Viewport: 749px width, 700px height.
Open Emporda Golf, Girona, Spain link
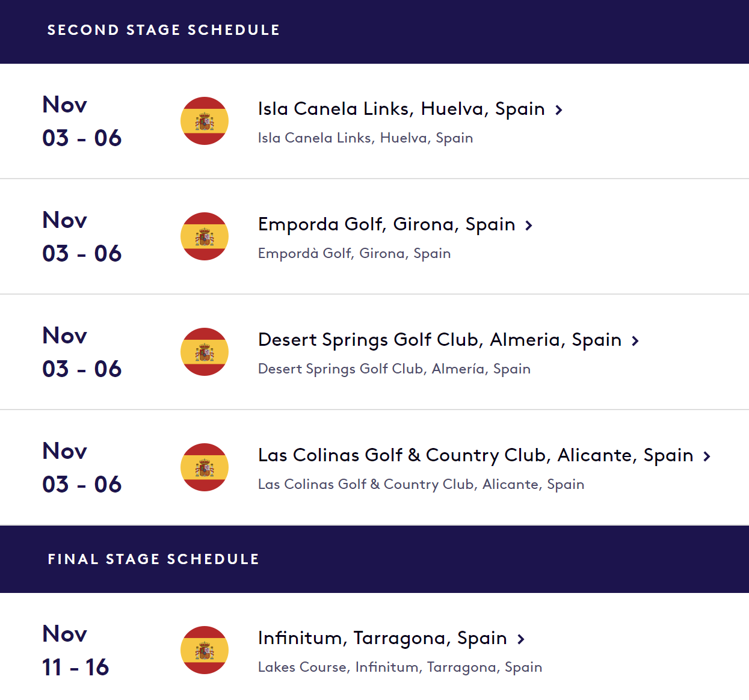click(x=386, y=224)
